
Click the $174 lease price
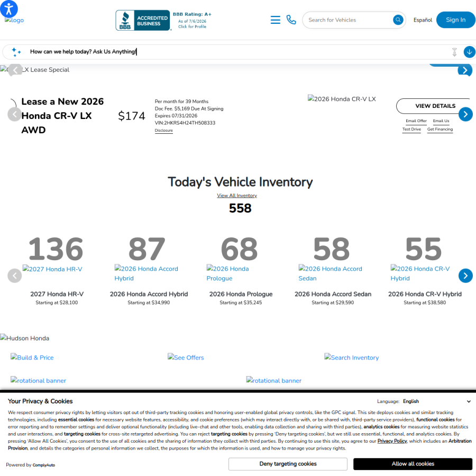132,116
